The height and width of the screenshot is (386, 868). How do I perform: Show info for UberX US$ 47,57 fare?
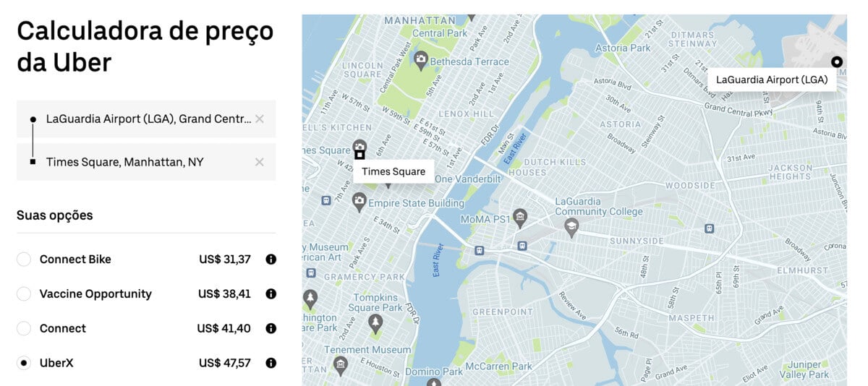click(x=271, y=363)
